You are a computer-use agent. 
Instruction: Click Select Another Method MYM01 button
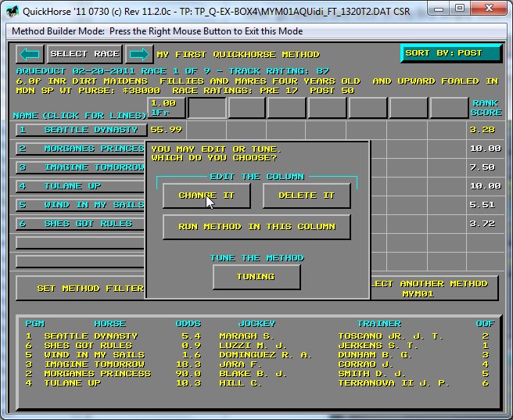(x=432, y=288)
